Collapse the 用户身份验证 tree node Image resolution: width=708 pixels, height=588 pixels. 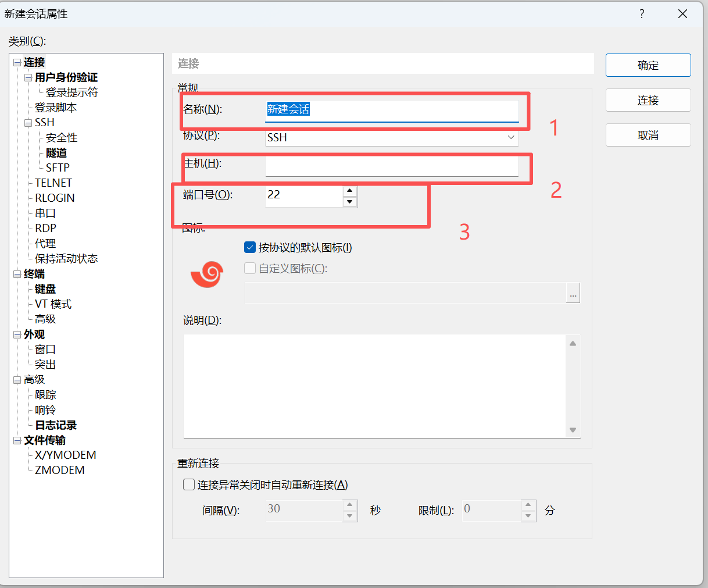click(x=28, y=77)
